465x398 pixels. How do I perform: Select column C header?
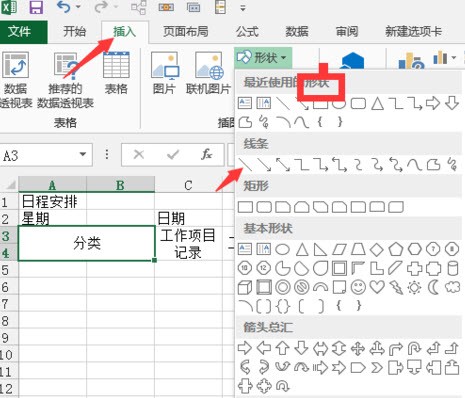click(188, 185)
